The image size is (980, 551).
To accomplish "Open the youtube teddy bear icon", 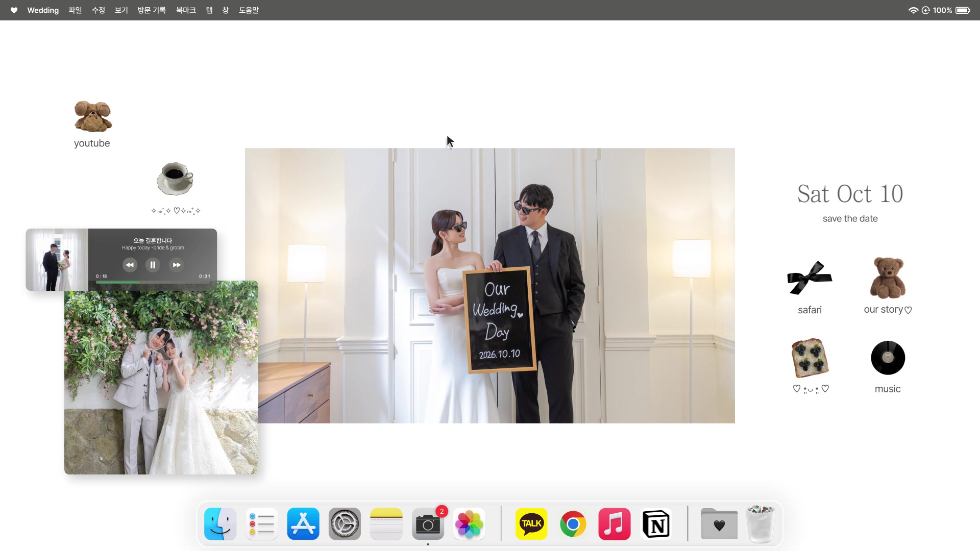I will tap(92, 116).
